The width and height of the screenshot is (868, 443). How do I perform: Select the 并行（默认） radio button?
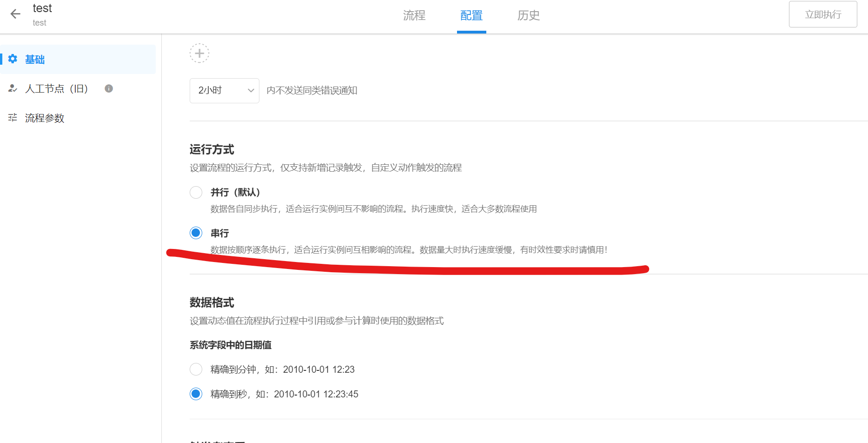196,192
